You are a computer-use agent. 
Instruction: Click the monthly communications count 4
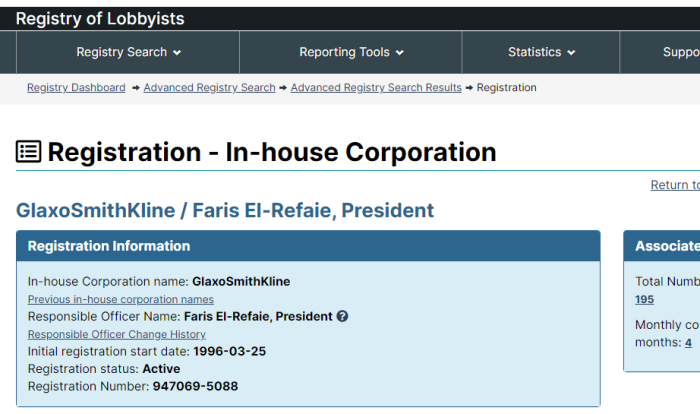688,343
